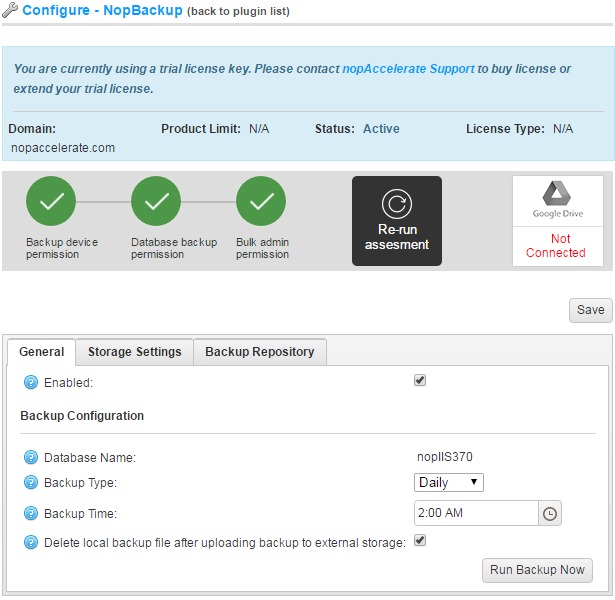The width and height of the screenshot is (615, 600).
Task: Click the Run Backup Now button
Action: click(x=537, y=570)
